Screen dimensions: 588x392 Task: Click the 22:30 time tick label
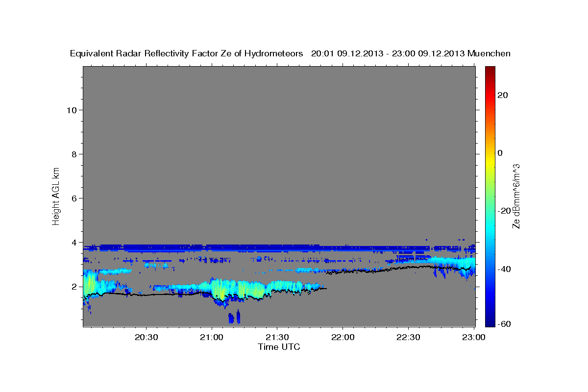point(408,337)
